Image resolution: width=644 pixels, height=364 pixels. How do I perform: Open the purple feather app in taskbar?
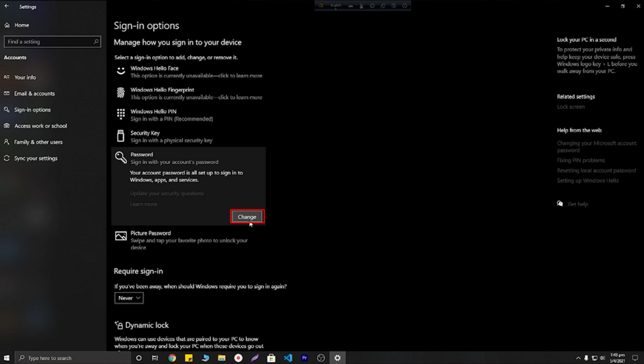[x=255, y=358]
